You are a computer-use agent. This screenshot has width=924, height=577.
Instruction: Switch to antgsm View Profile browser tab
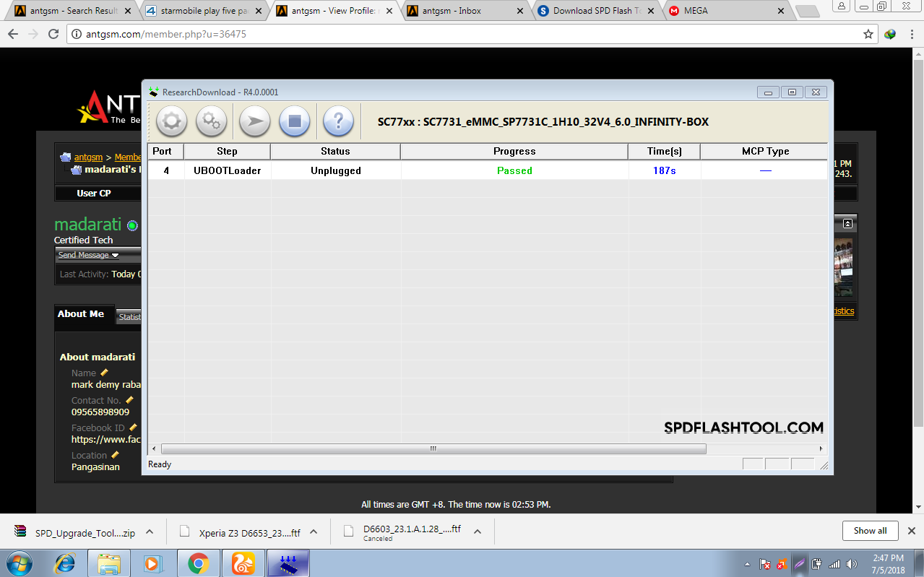point(334,11)
